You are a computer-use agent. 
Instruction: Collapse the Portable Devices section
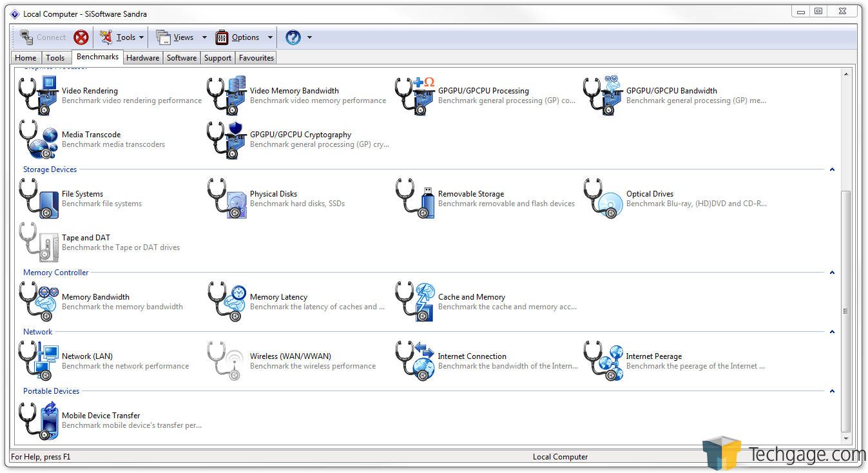point(832,391)
